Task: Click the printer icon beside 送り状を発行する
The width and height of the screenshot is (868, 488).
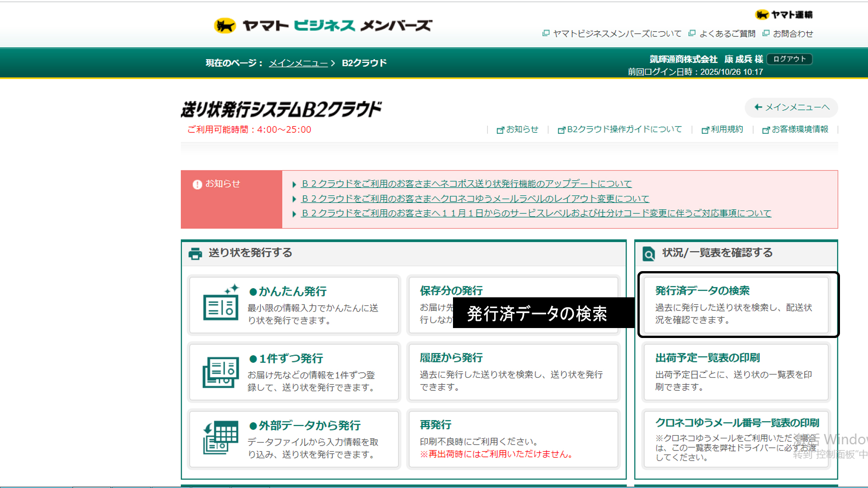Action: [x=195, y=253]
